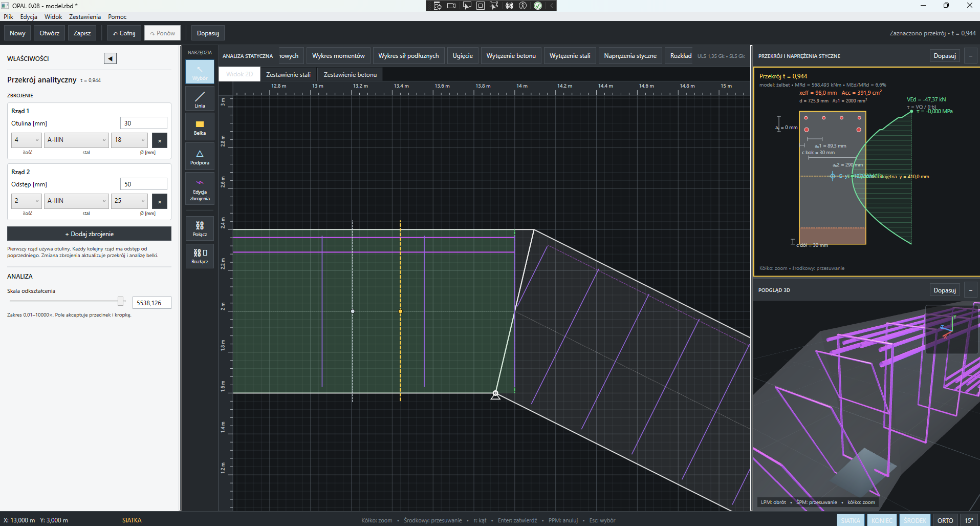
Task: Enable ORTO mode
Action: 945,520
